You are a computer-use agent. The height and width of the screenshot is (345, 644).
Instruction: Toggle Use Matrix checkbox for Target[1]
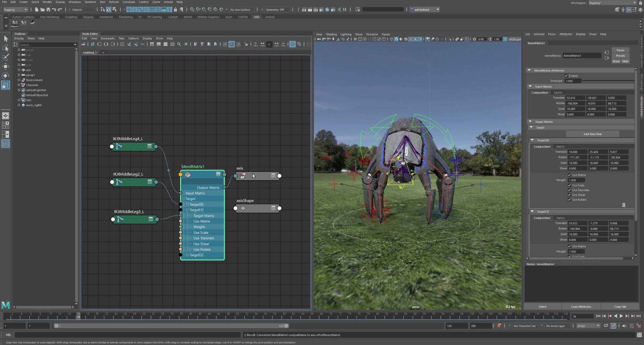pos(570,246)
